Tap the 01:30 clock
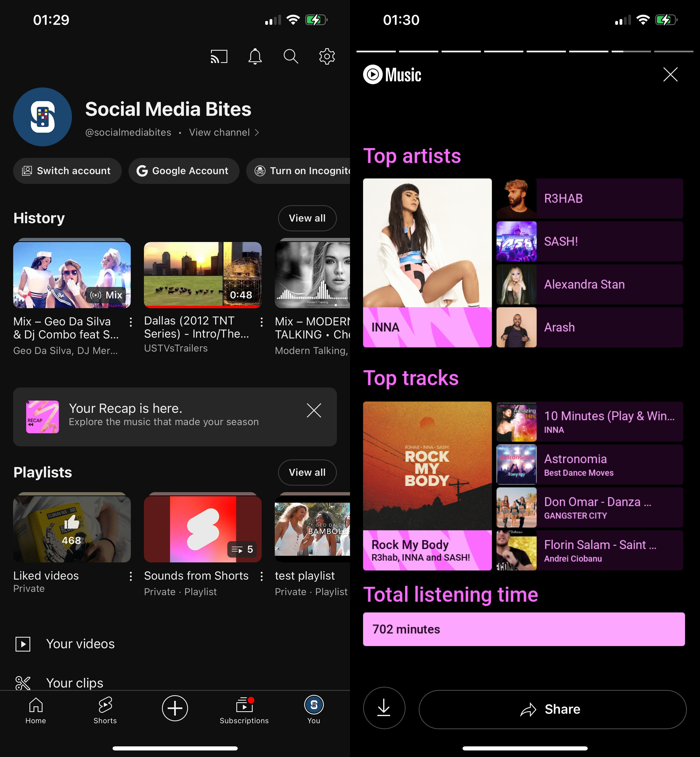Screen dimensions: 700x757 pyautogui.click(x=401, y=20)
